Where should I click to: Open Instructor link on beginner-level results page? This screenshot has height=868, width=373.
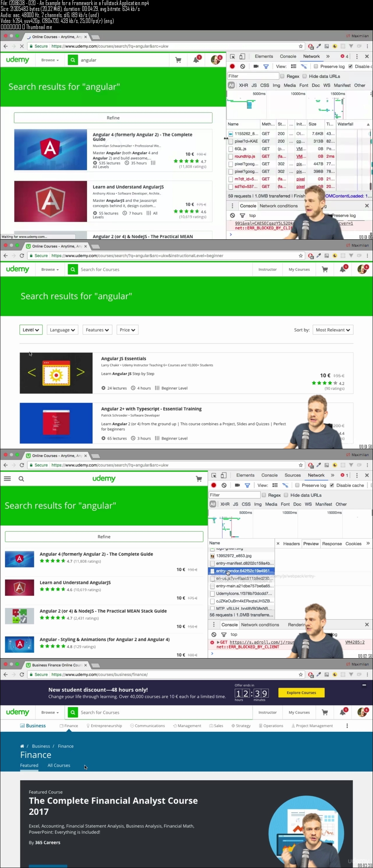(267, 270)
